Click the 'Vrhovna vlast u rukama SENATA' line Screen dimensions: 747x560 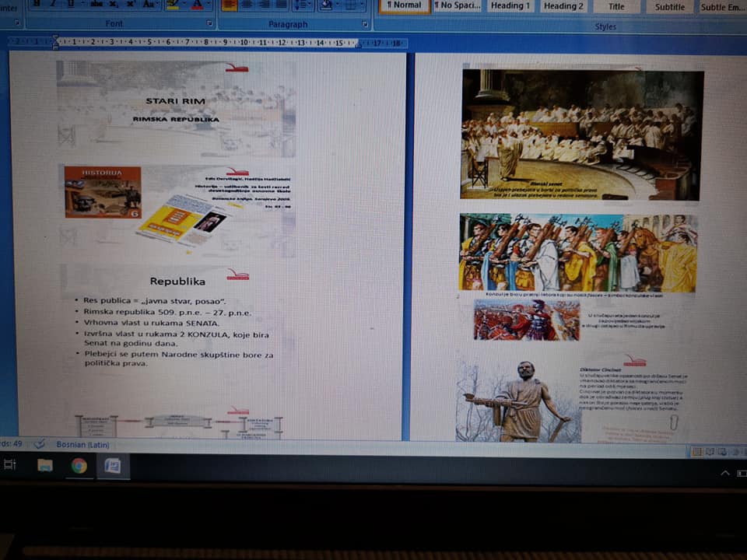(x=152, y=323)
